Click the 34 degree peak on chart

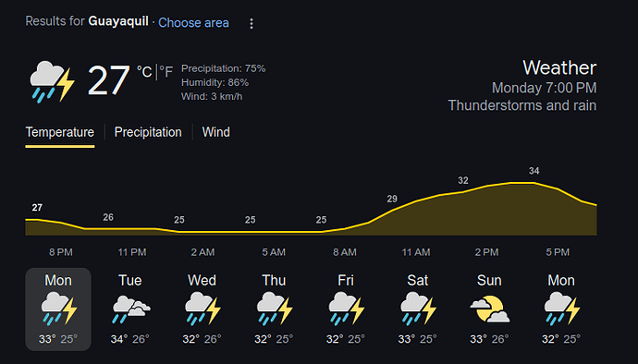point(534,171)
